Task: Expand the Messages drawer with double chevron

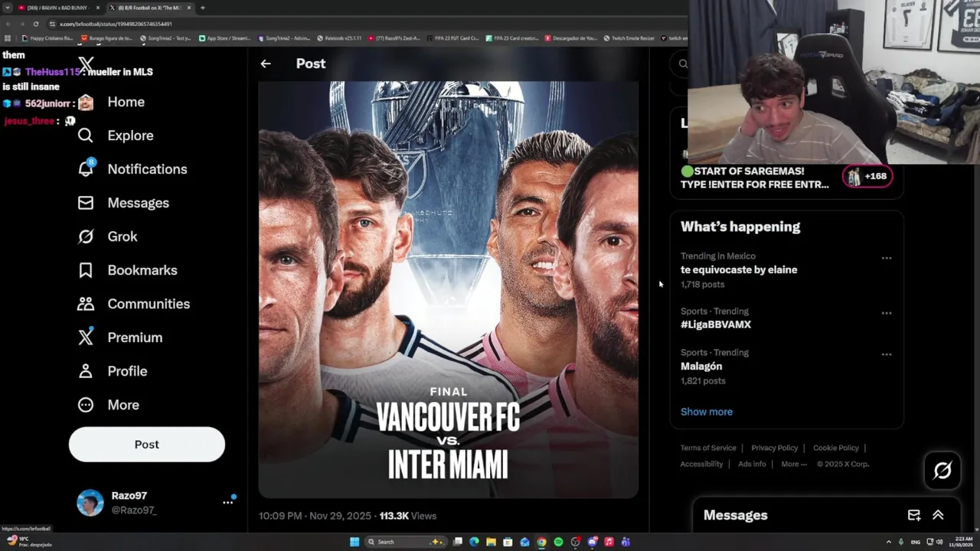Action: pos(938,515)
